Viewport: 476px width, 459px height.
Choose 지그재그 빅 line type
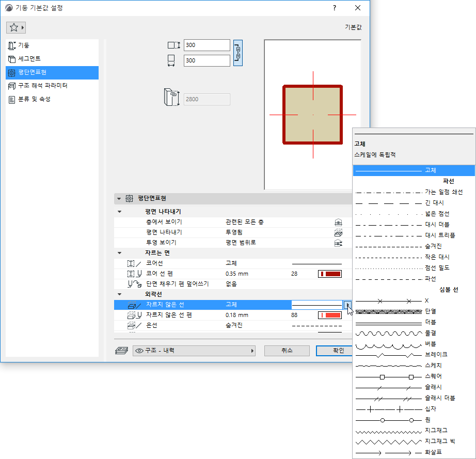point(414,441)
